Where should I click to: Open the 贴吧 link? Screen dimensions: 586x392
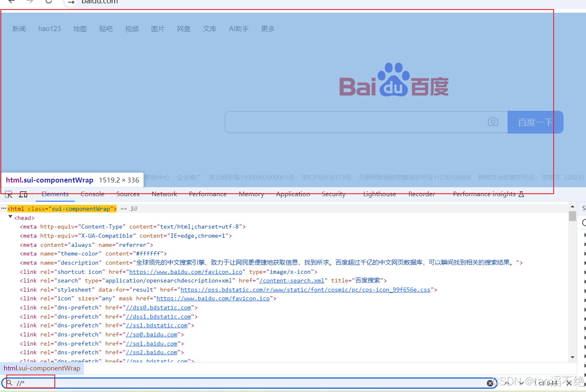click(106, 29)
